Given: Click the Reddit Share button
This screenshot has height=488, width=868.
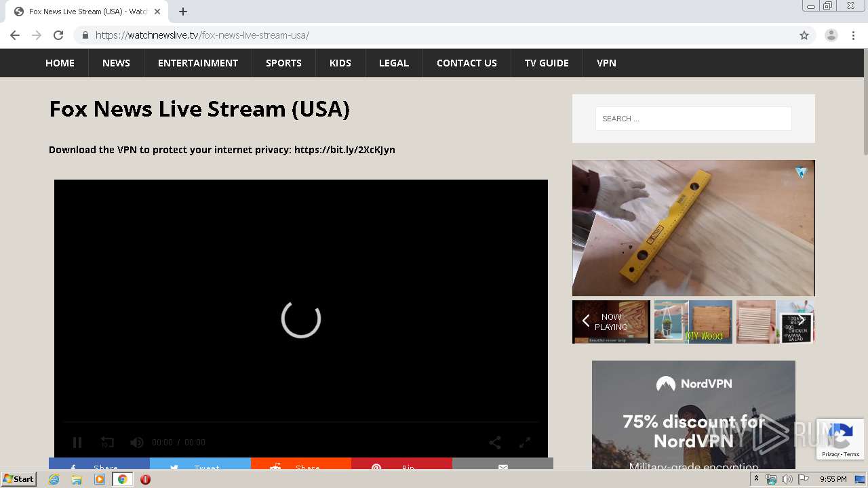Looking at the screenshot, I should point(301,464).
